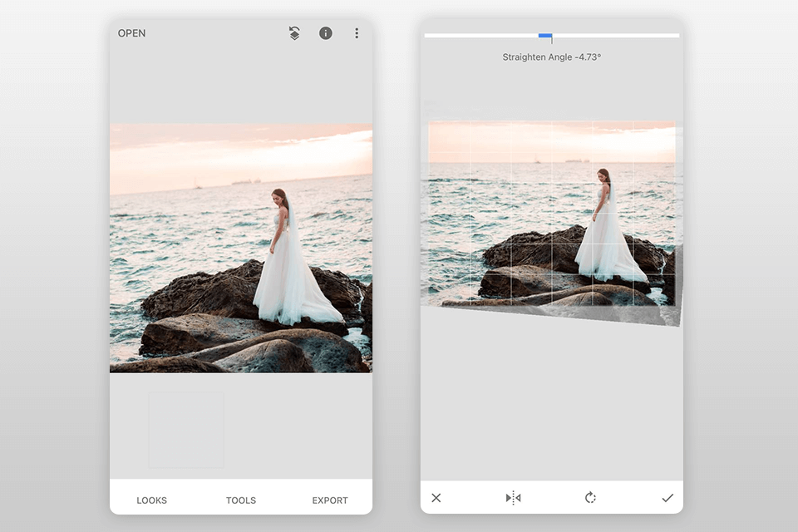Open the EXPORT tab
Image resolution: width=798 pixels, height=532 pixels.
tap(330, 500)
